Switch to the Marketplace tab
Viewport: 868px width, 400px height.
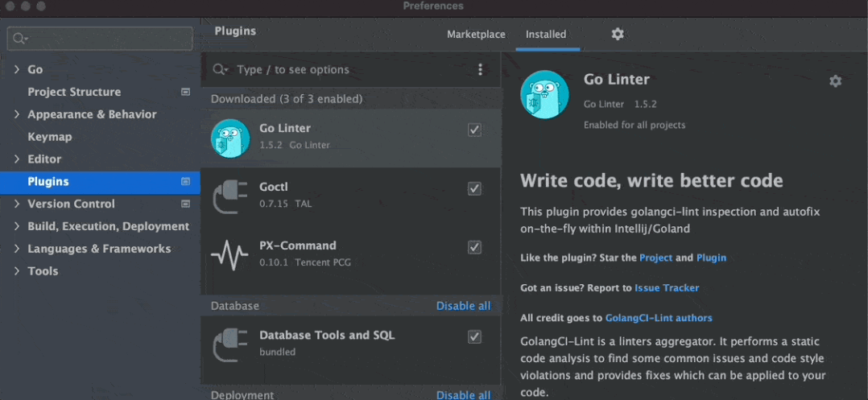[476, 35]
